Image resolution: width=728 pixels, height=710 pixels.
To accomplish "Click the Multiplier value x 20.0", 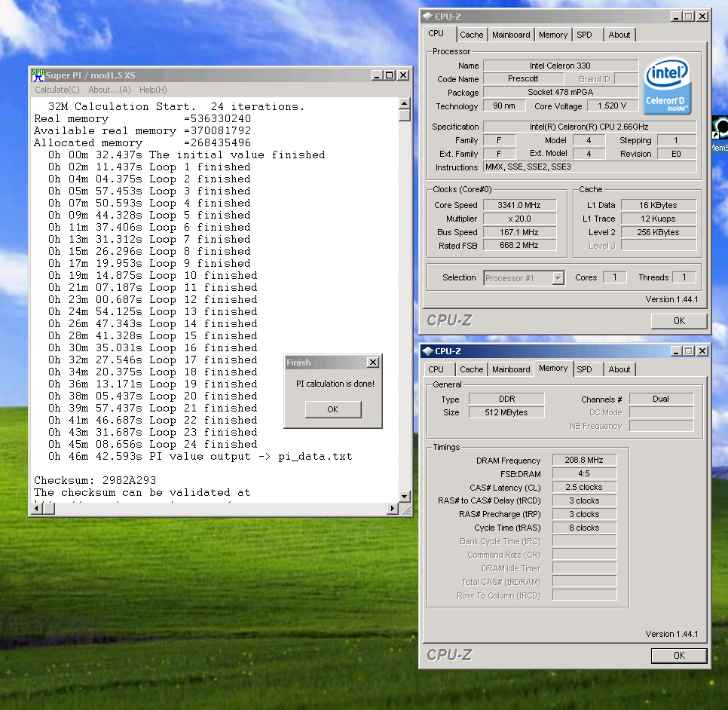I will [x=519, y=219].
